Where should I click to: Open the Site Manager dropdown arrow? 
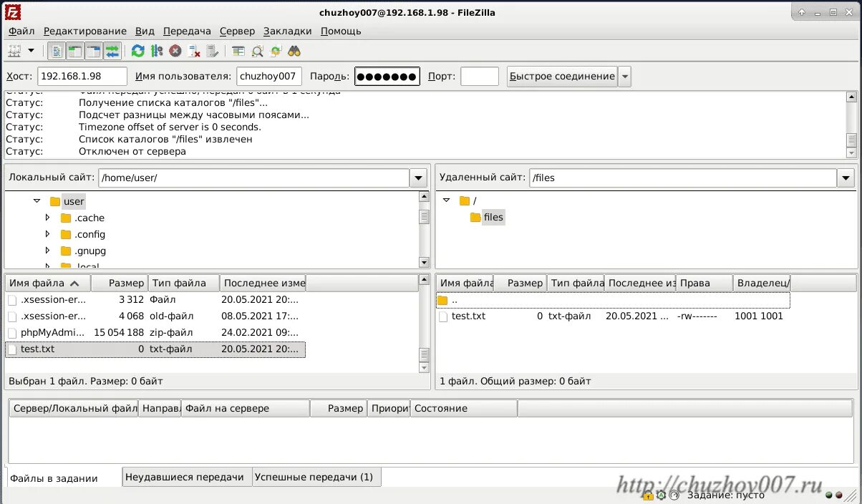point(31,51)
